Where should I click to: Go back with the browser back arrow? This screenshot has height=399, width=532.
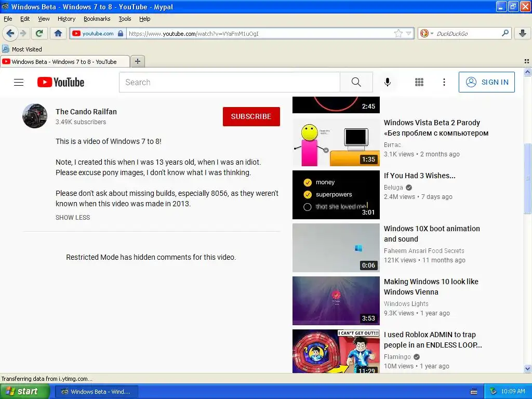pyautogui.click(x=10, y=33)
